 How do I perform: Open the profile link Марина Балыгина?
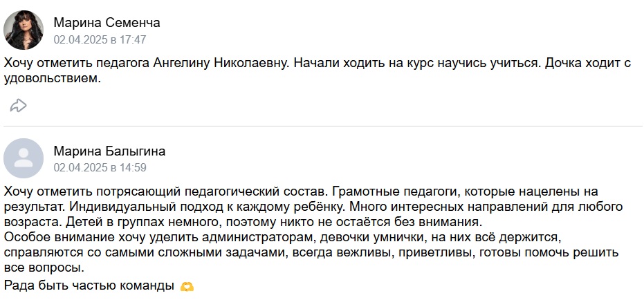[x=110, y=151]
